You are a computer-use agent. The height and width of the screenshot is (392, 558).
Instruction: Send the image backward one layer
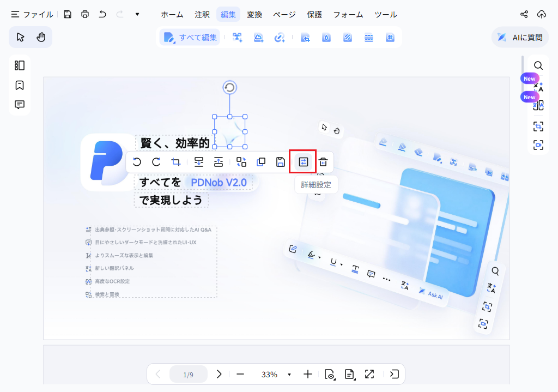click(x=198, y=162)
